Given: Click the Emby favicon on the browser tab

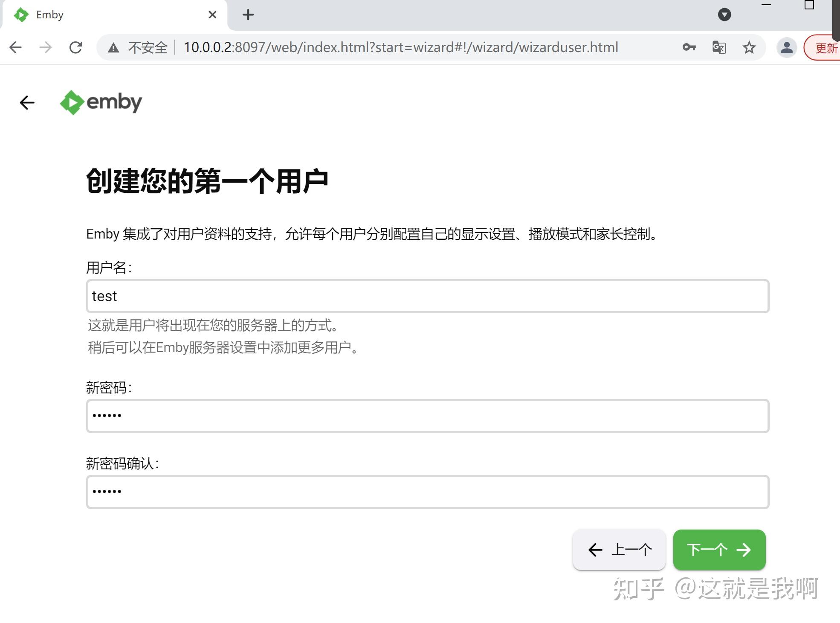Looking at the screenshot, I should [x=22, y=15].
